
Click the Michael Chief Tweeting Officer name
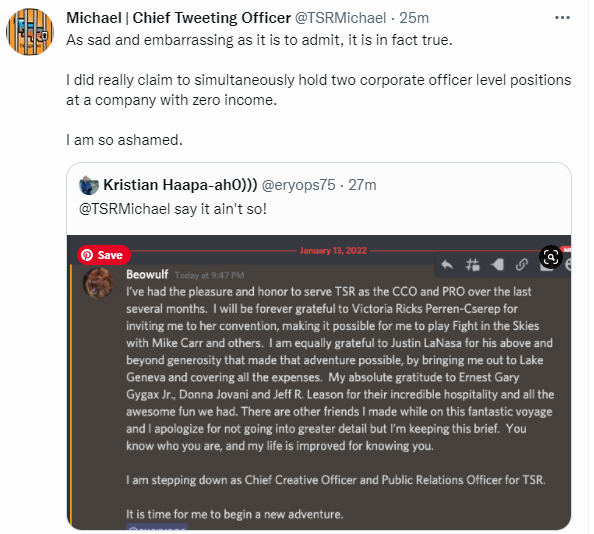click(x=178, y=18)
